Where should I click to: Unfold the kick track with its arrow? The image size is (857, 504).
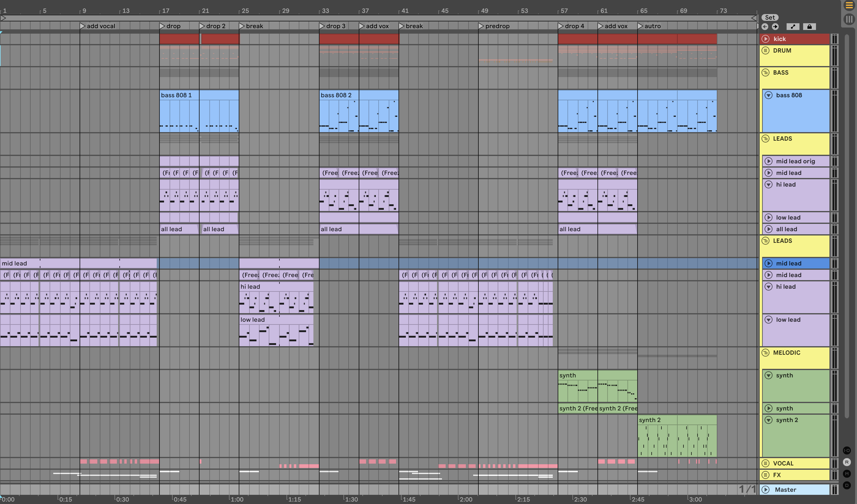(765, 39)
